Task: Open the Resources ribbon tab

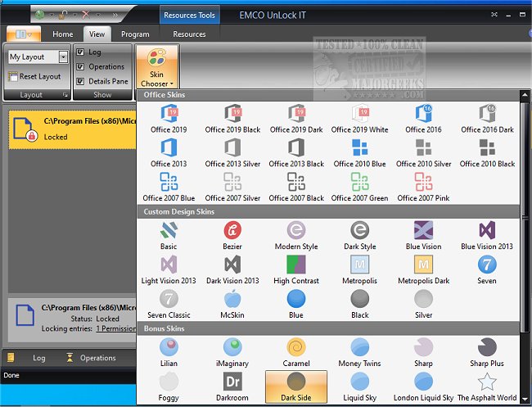Action: 189,34
